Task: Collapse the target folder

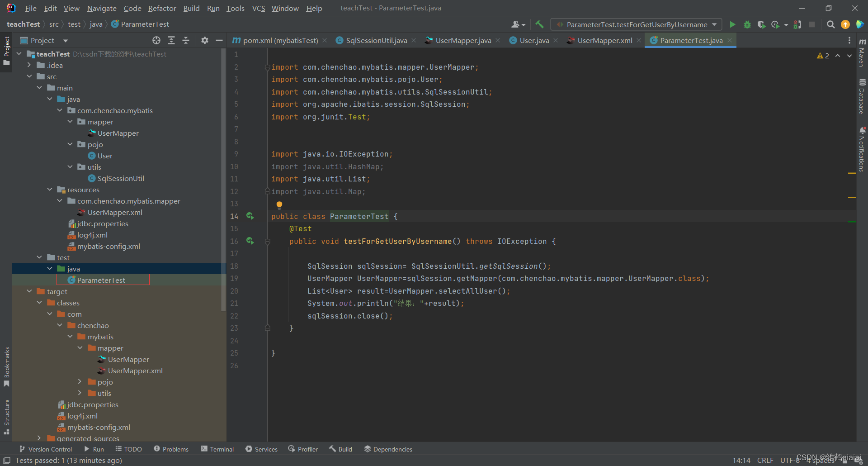Action: tap(29, 291)
